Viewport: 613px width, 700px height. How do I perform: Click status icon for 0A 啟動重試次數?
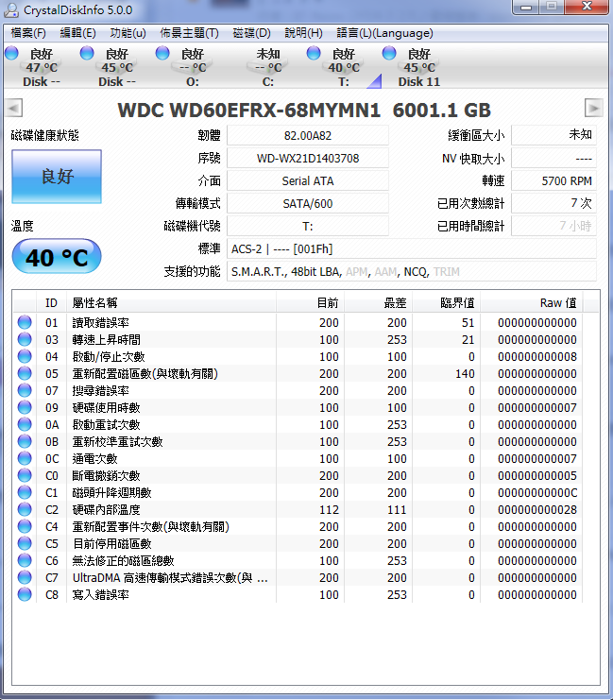[x=25, y=424]
